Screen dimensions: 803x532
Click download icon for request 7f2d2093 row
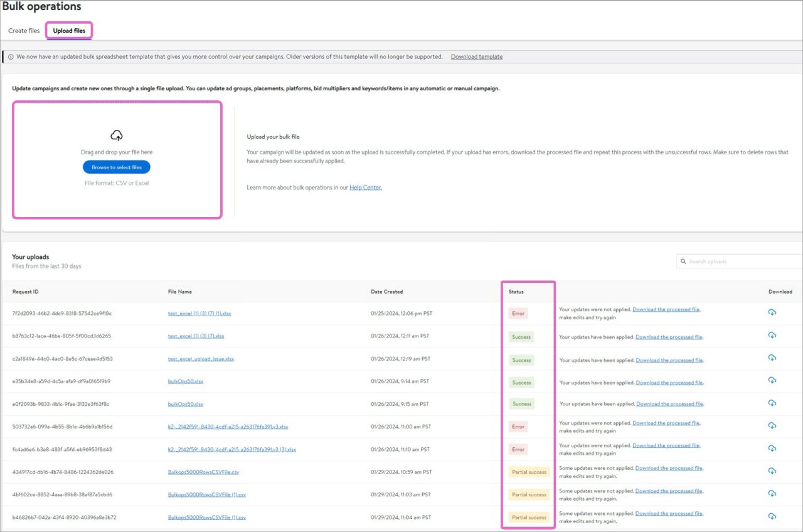point(772,312)
